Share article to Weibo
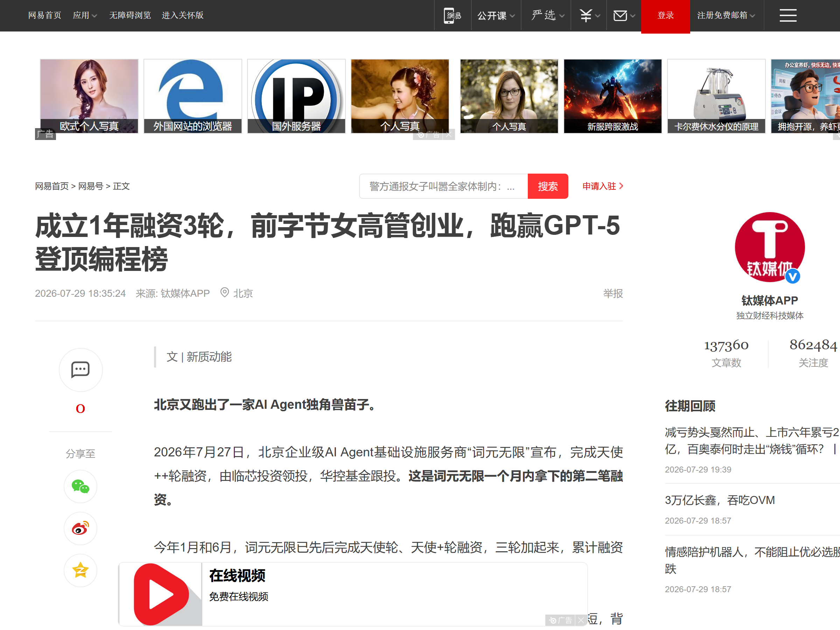The image size is (840, 630). coord(80,528)
